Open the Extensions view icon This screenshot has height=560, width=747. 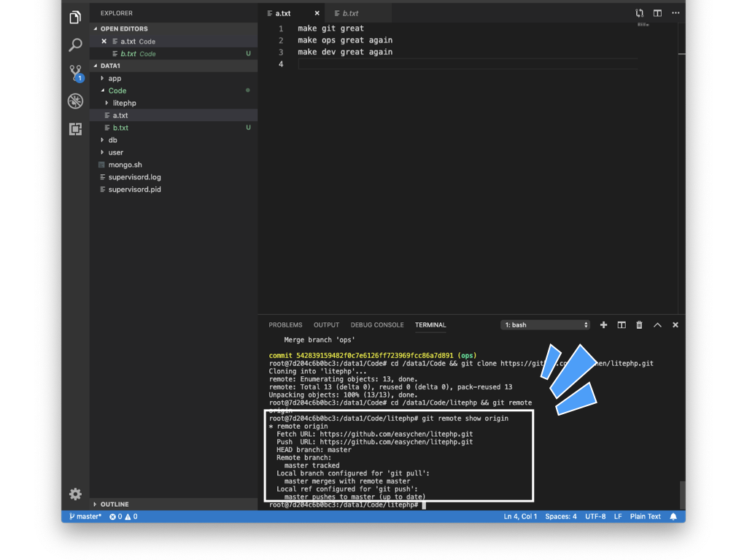[75, 129]
